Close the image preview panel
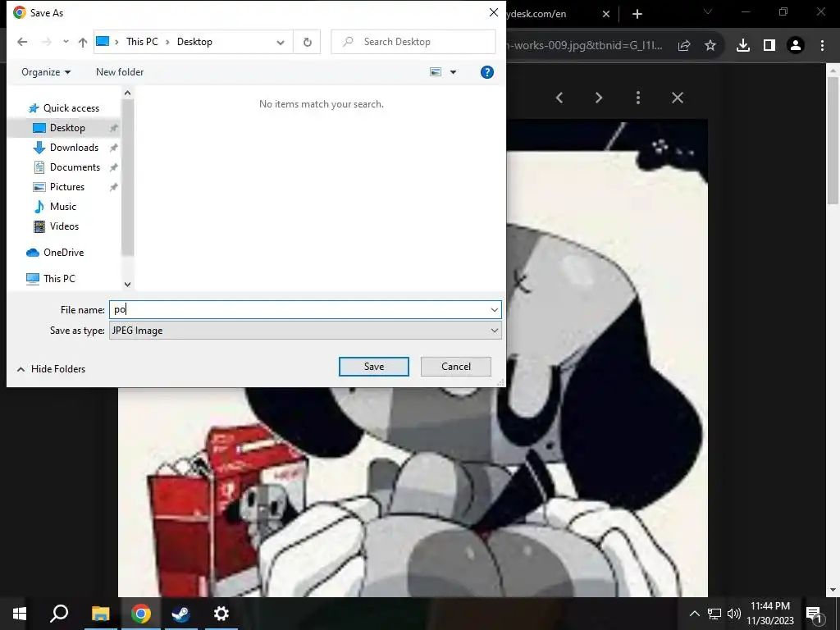840x630 pixels. pyautogui.click(x=678, y=98)
